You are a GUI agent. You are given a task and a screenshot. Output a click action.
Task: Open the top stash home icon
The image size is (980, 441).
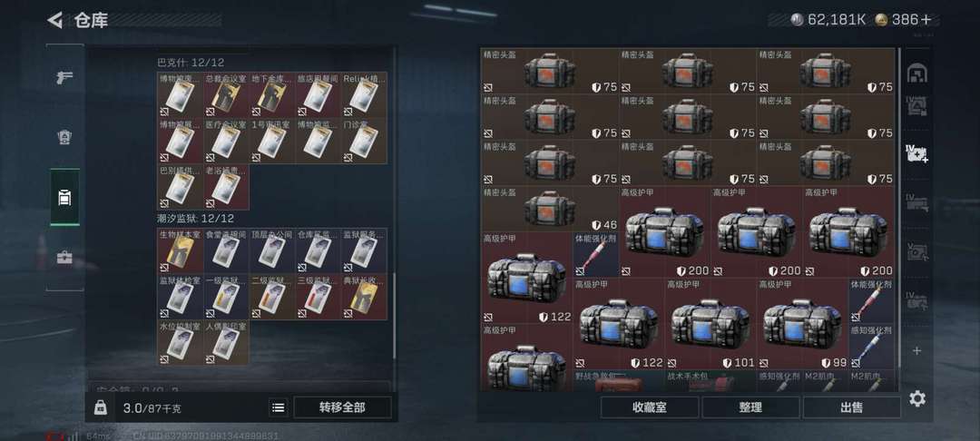pyautogui.click(x=916, y=73)
